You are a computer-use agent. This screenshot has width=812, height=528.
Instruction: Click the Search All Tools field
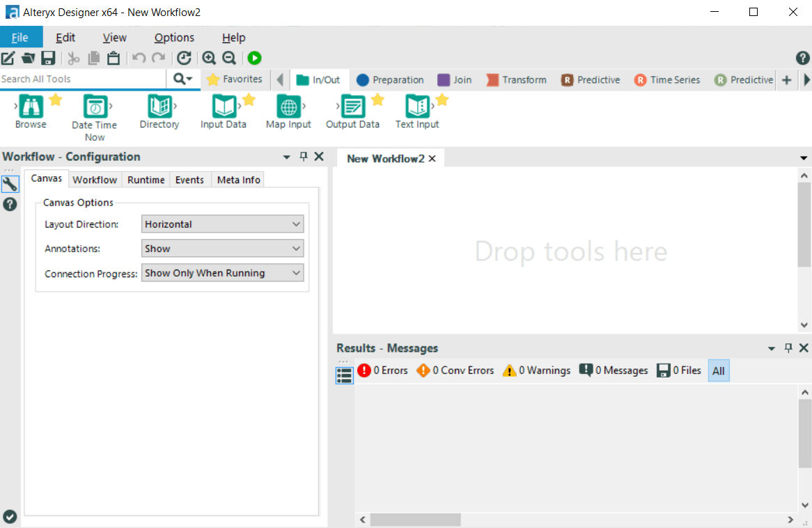click(83, 79)
